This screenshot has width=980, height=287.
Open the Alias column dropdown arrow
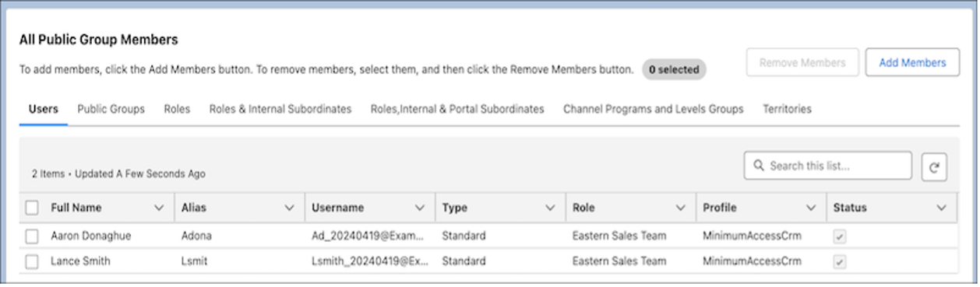pyautogui.click(x=290, y=208)
